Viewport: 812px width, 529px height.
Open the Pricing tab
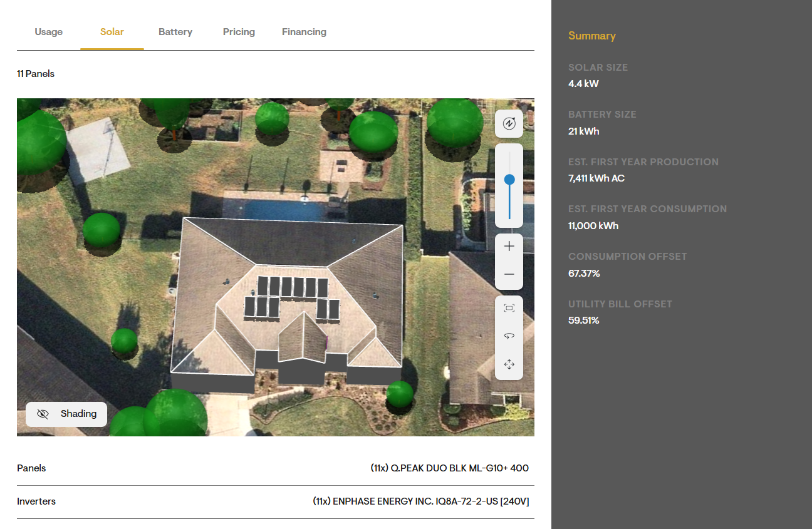(239, 32)
